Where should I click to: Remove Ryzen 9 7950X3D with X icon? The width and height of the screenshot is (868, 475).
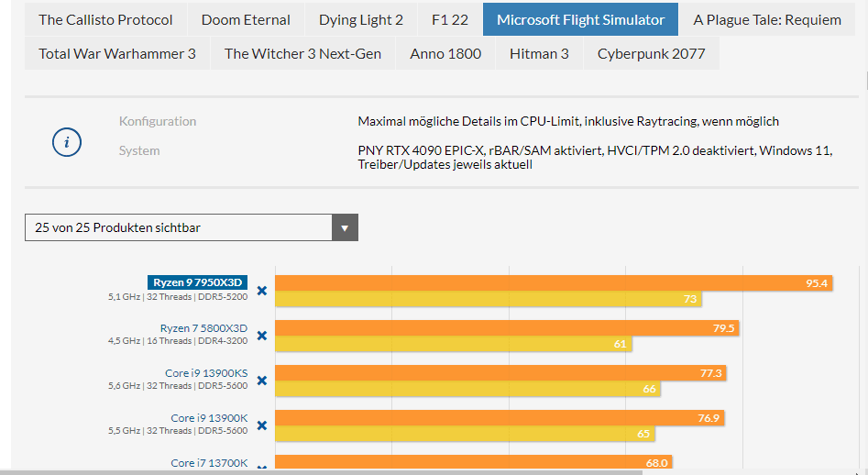(262, 291)
